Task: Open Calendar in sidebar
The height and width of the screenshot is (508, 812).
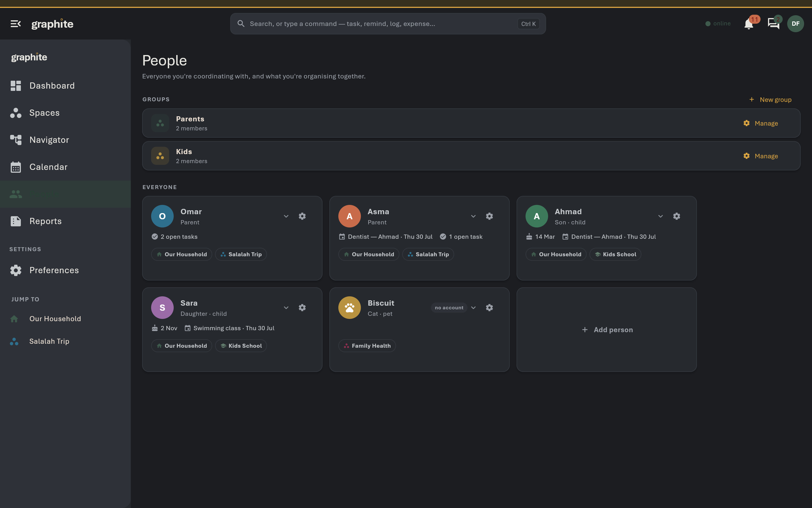Action: [x=65, y=167]
